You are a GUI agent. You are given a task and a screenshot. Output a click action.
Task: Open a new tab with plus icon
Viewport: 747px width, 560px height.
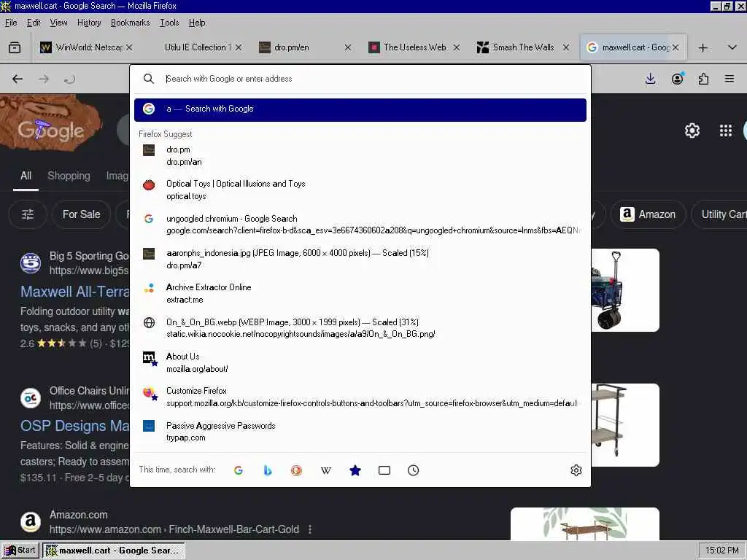click(x=703, y=47)
